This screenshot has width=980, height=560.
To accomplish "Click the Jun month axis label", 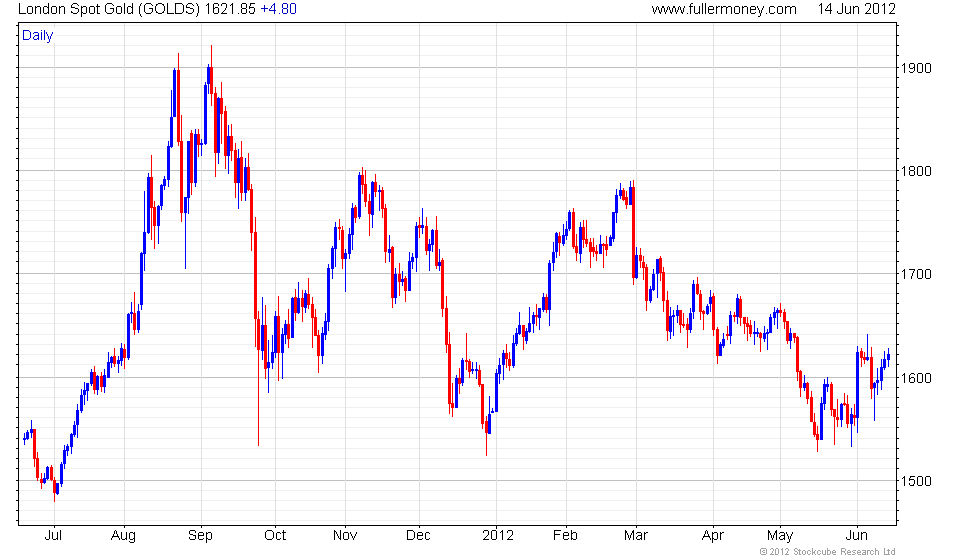I will [856, 536].
